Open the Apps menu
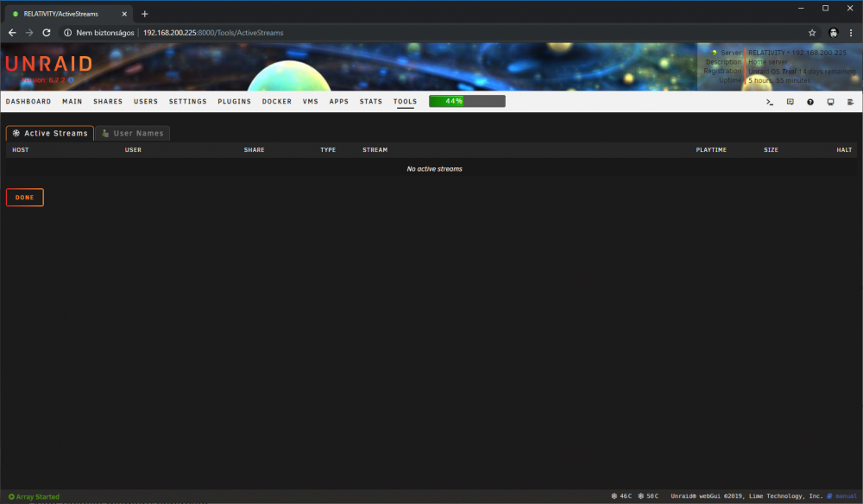 click(x=339, y=102)
